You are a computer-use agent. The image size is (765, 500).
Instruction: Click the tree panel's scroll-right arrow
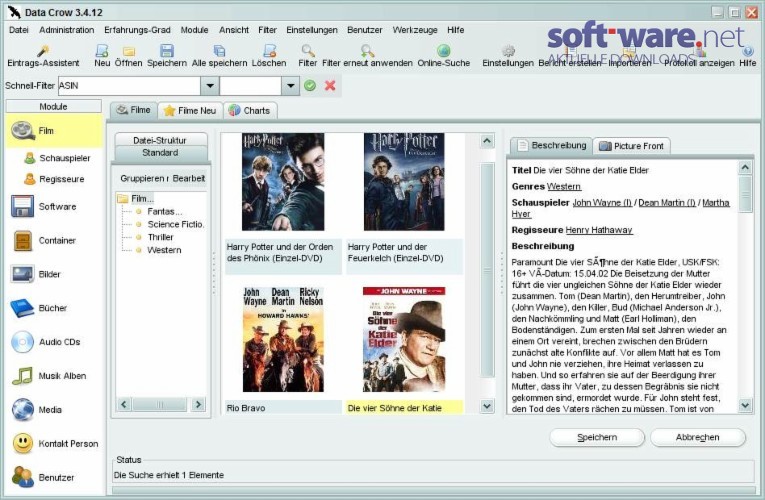coord(198,404)
